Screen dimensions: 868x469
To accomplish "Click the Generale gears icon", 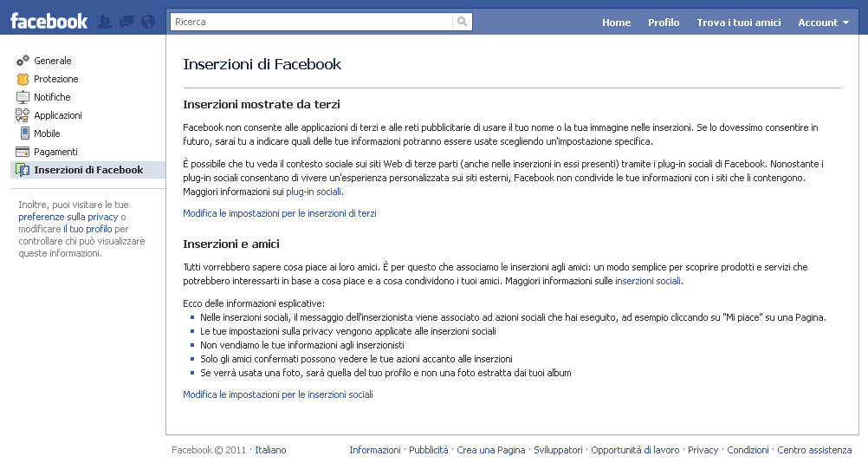I will pos(23,61).
